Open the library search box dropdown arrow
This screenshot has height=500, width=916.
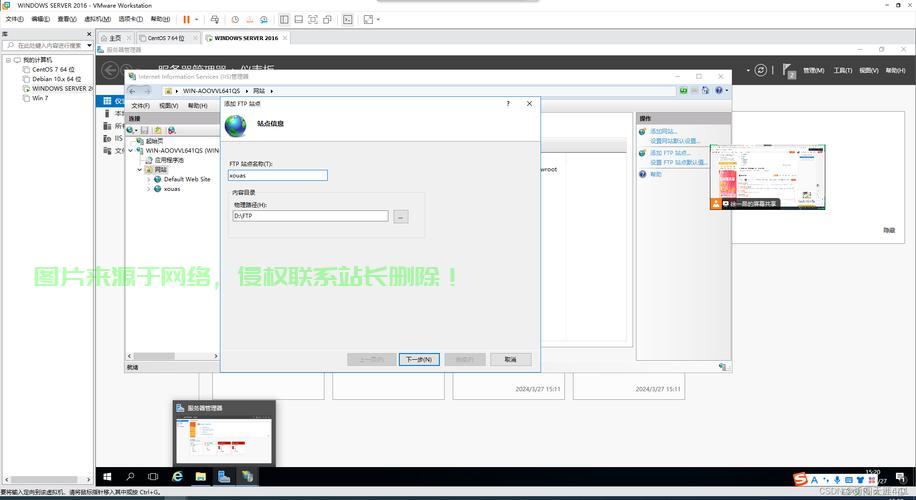[x=89, y=45]
